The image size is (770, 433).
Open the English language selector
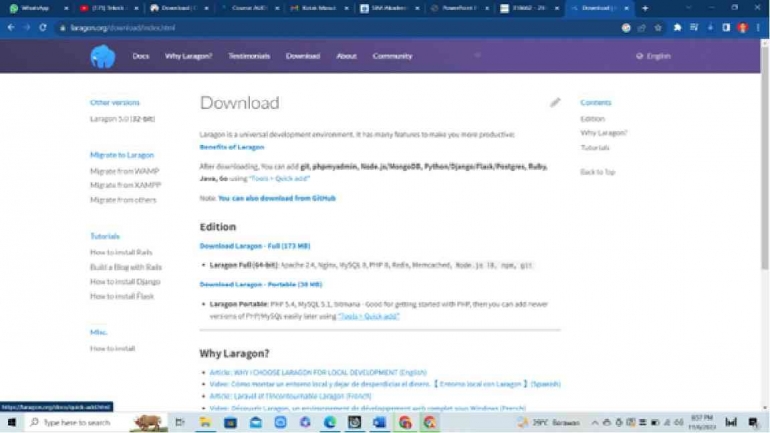(653, 56)
